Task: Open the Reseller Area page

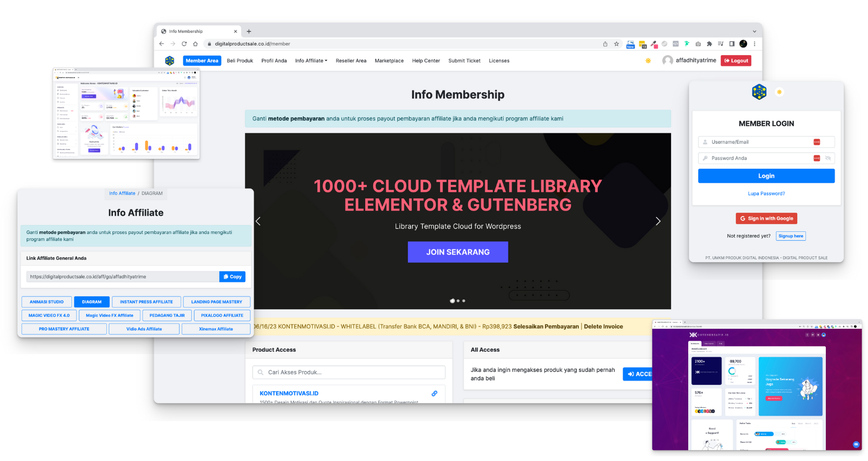Action: [351, 60]
